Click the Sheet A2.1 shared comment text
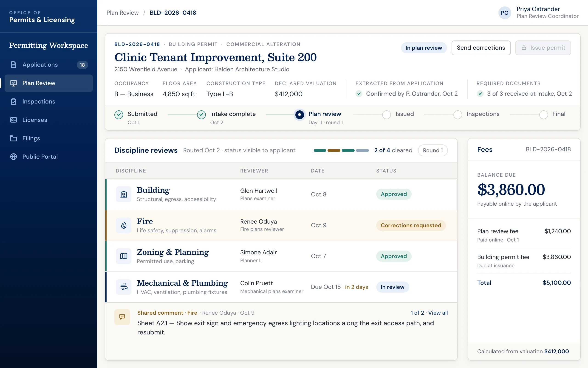Screen dimensions: 588x368 [286, 328]
